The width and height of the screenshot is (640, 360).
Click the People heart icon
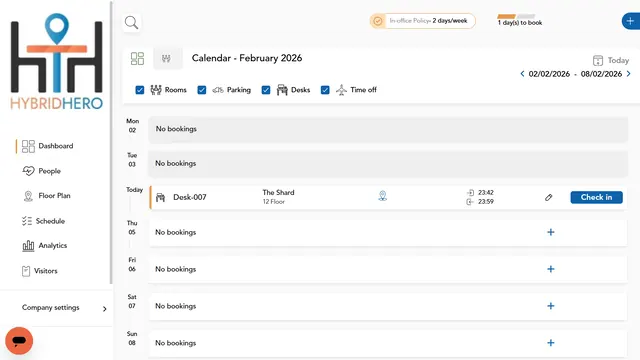point(28,171)
